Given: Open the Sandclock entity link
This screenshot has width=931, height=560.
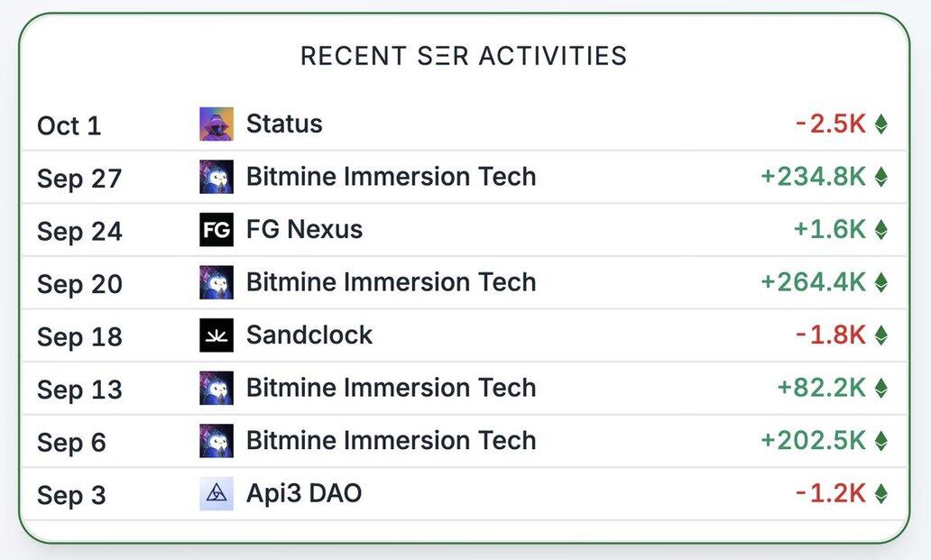Looking at the screenshot, I should click(309, 335).
